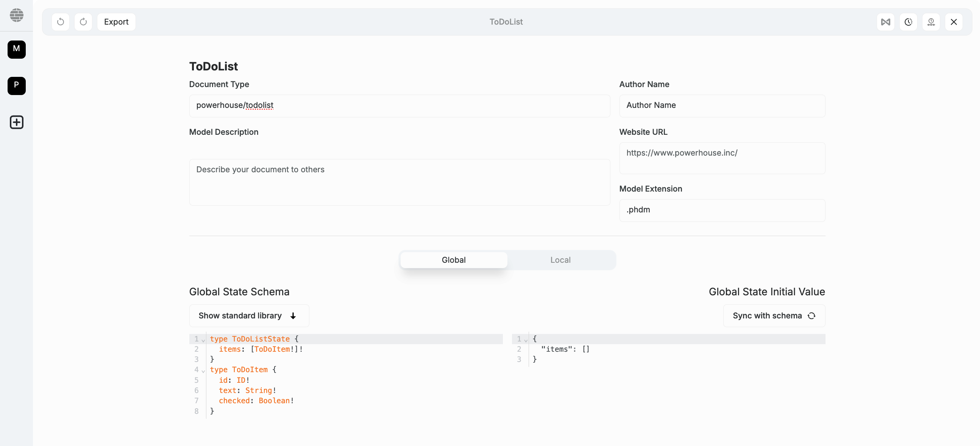This screenshot has width=980, height=446.
Task: Collapse the ToDoListState type block
Action: (203, 340)
